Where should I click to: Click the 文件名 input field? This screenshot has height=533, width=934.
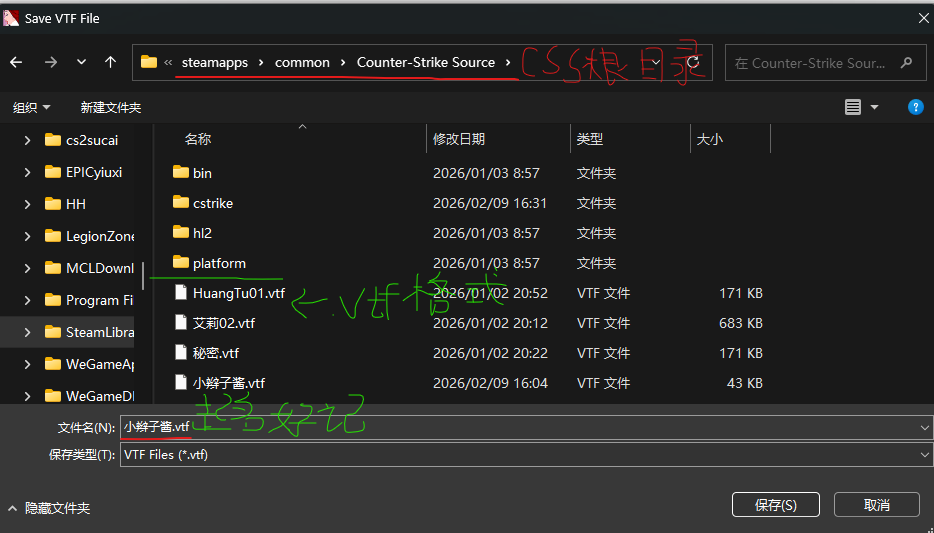(518, 427)
